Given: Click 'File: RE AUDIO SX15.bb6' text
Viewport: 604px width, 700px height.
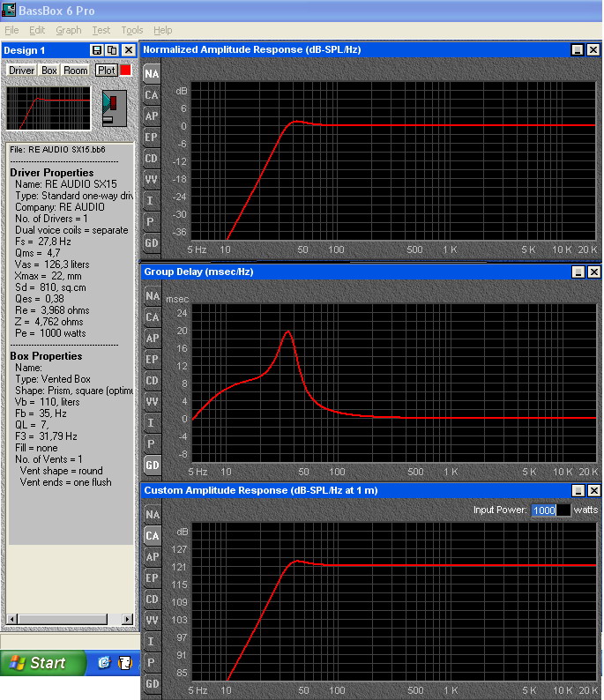Looking at the screenshot, I should pyautogui.click(x=57, y=150).
